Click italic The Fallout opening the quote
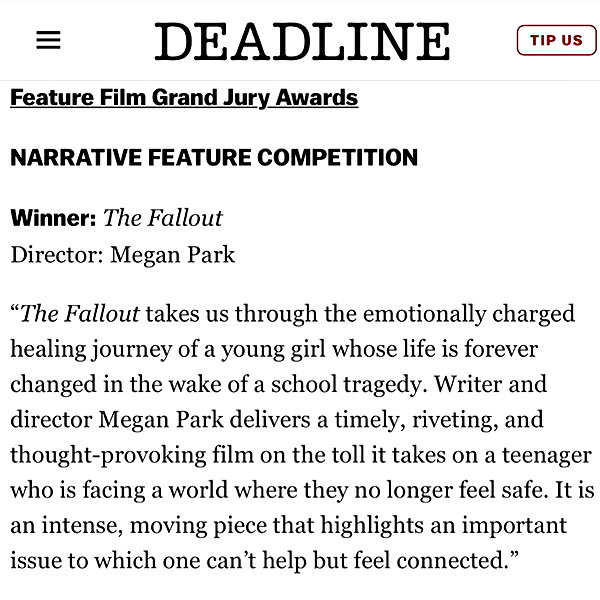This screenshot has height=600, width=600. pos(80,314)
